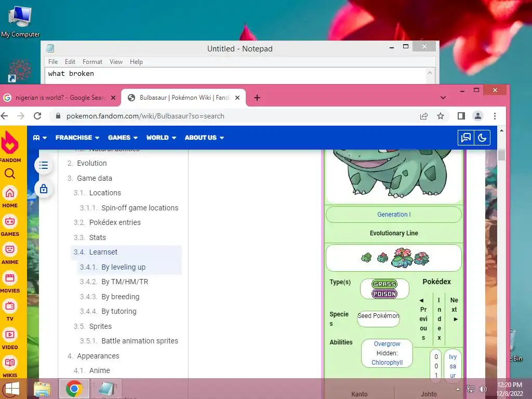Select the Bulbasaur Pokémon Wiki tab
The width and height of the screenshot is (532, 399).
pos(183,98)
